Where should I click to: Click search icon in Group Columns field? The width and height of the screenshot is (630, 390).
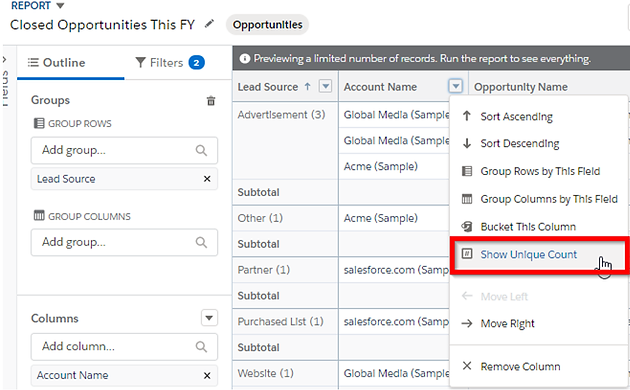(x=201, y=242)
